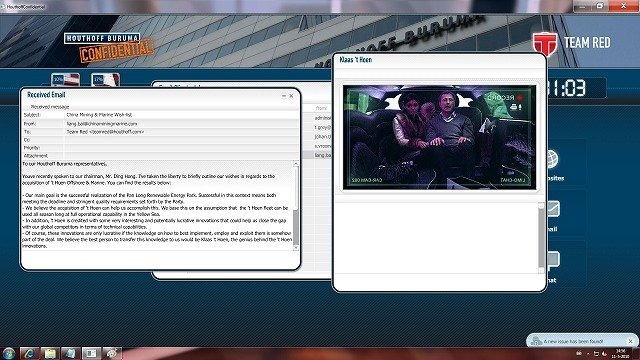The height and width of the screenshot is (360, 640).
Task: Click the chat scroll-down arrow in Klaas window
Action: tap(541, 270)
